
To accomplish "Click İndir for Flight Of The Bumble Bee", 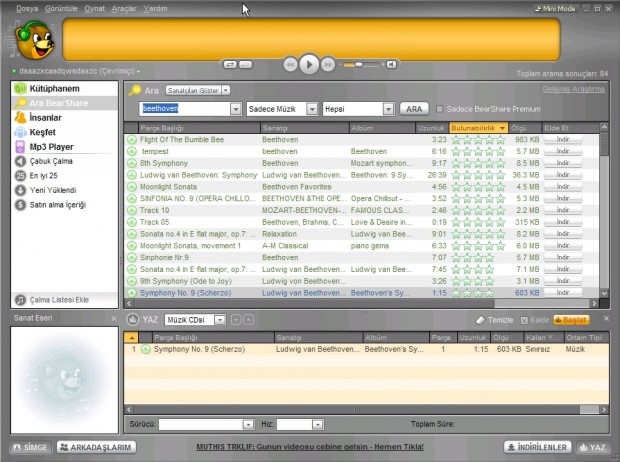I will 563,140.
